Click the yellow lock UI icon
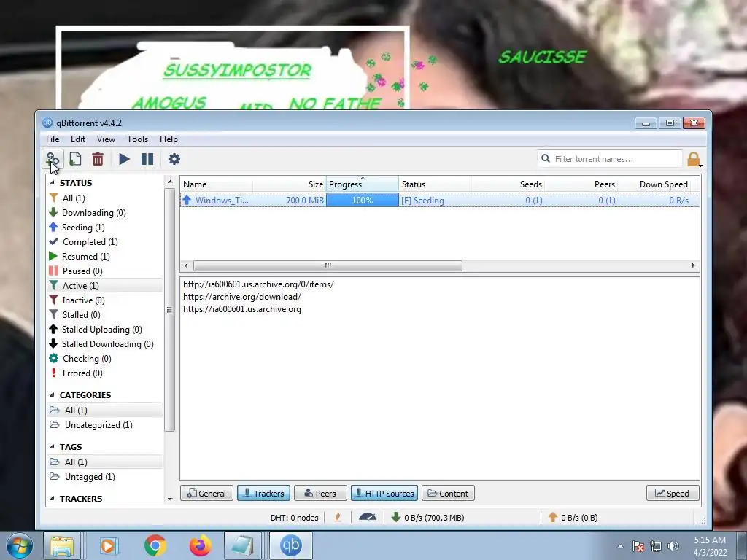Image resolution: width=747 pixels, height=560 pixels. [x=694, y=159]
